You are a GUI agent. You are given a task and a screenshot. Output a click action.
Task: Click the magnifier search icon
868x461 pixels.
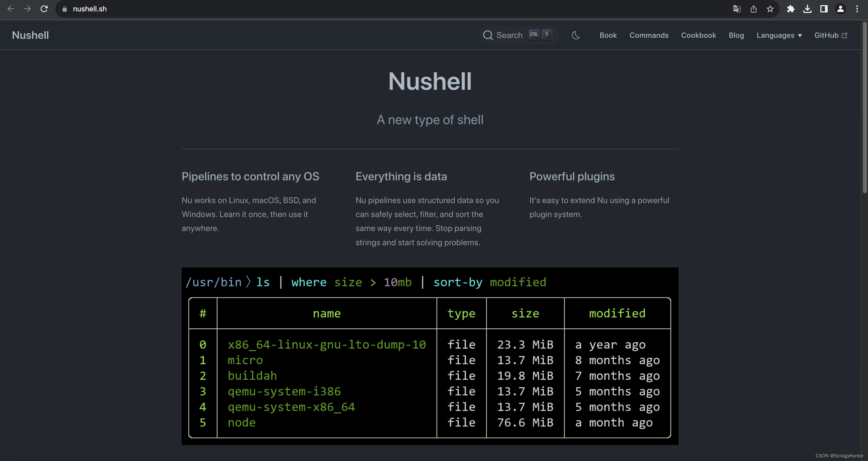pyautogui.click(x=488, y=35)
